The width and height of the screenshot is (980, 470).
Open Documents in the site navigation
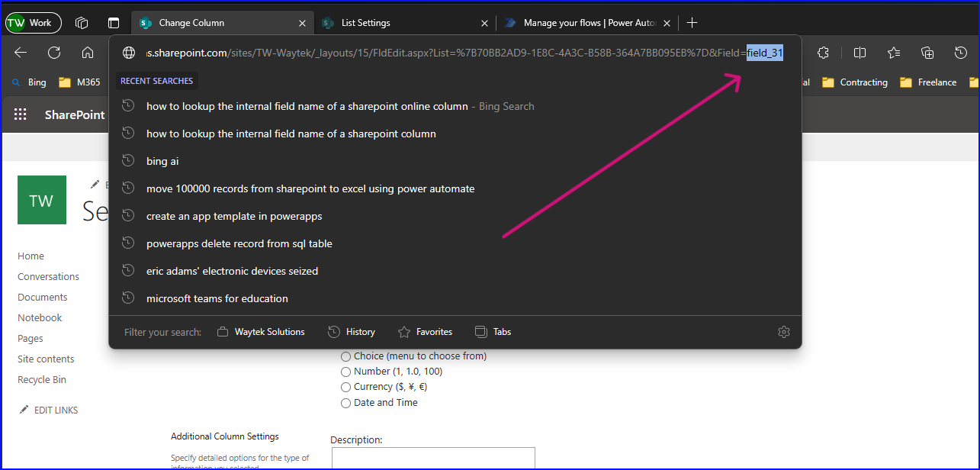coord(43,298)
